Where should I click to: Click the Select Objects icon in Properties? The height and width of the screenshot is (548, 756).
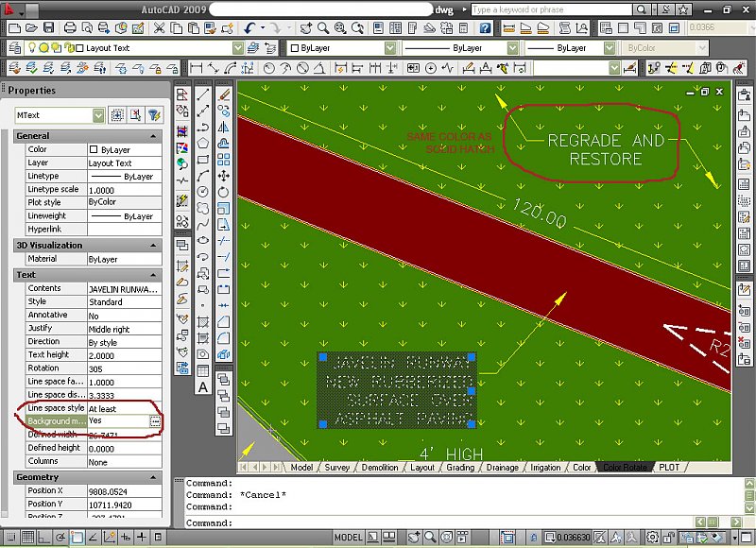(x=135, y=114)
